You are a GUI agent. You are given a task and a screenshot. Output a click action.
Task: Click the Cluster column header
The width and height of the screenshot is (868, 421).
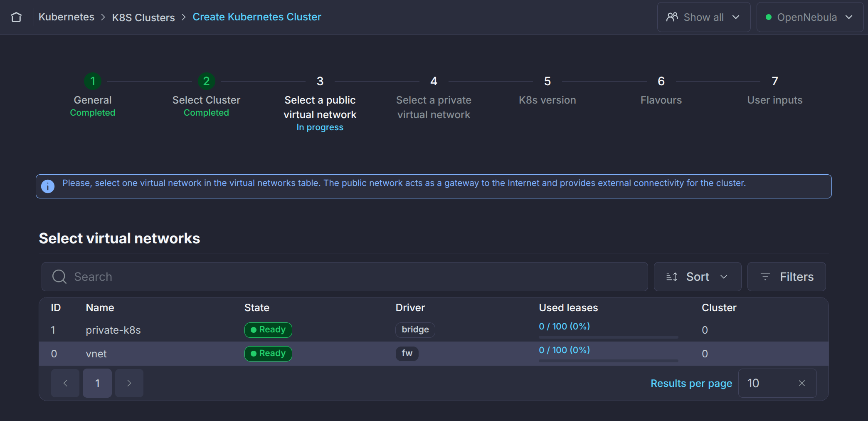pyautogui.click(x=719, y=307)
